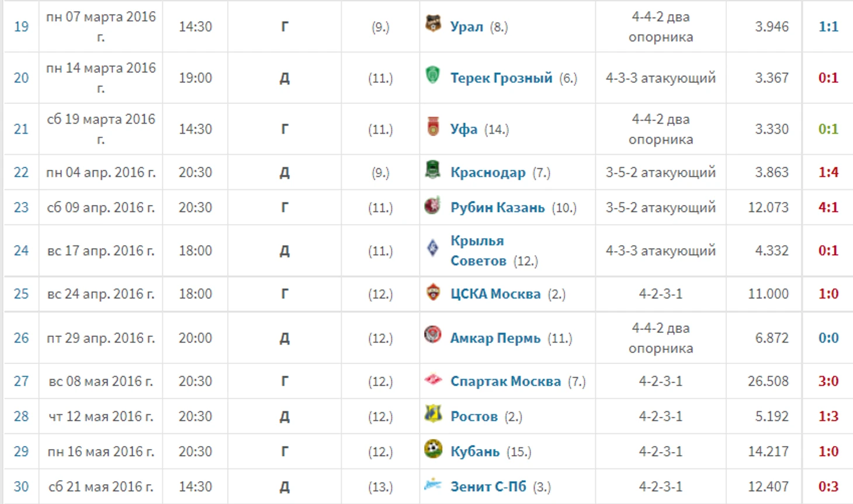Click matchday number 25

[x=21, y=294]
